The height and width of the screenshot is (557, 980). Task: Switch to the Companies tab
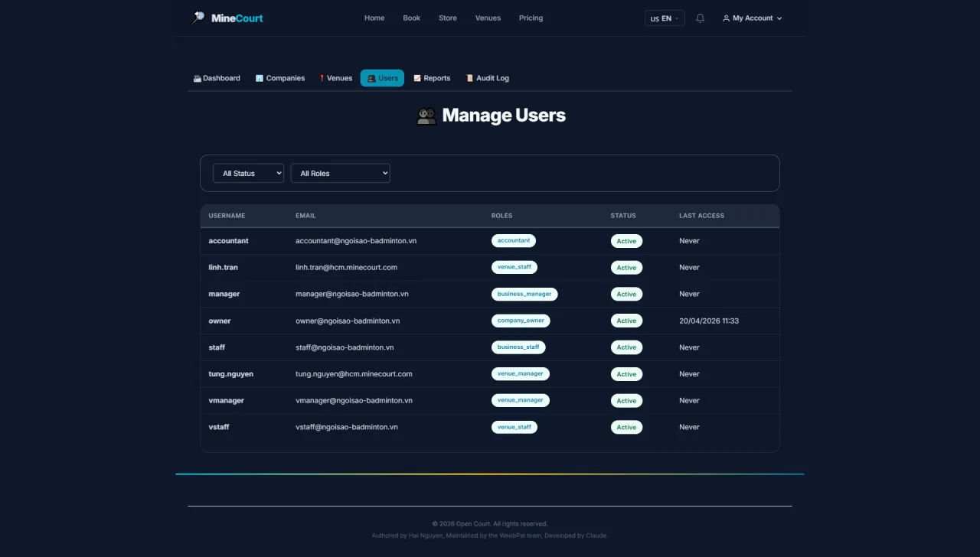pos(280,78)
